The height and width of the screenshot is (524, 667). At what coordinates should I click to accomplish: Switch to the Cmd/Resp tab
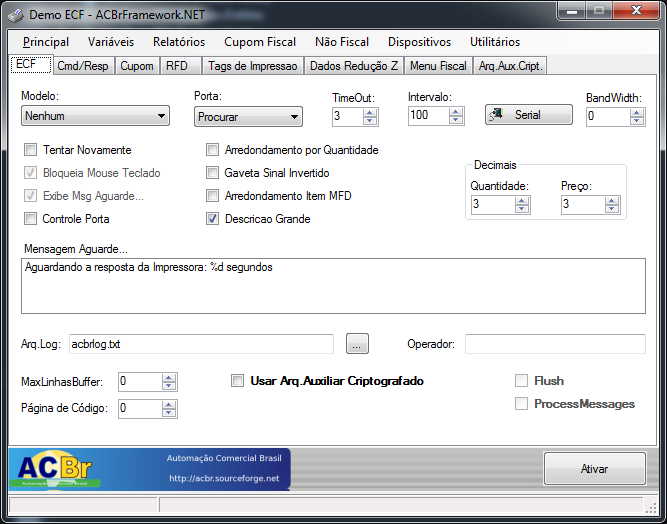tap(83, 66)
